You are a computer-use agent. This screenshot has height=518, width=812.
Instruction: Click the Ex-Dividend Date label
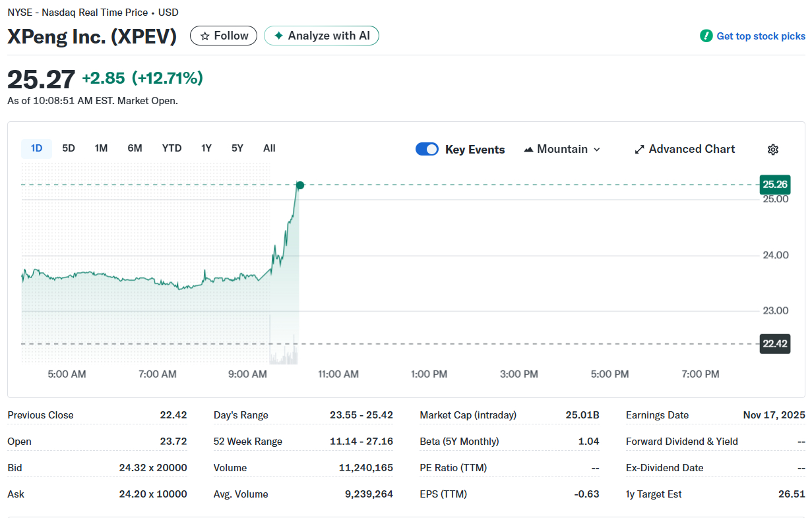pos(665,468)
